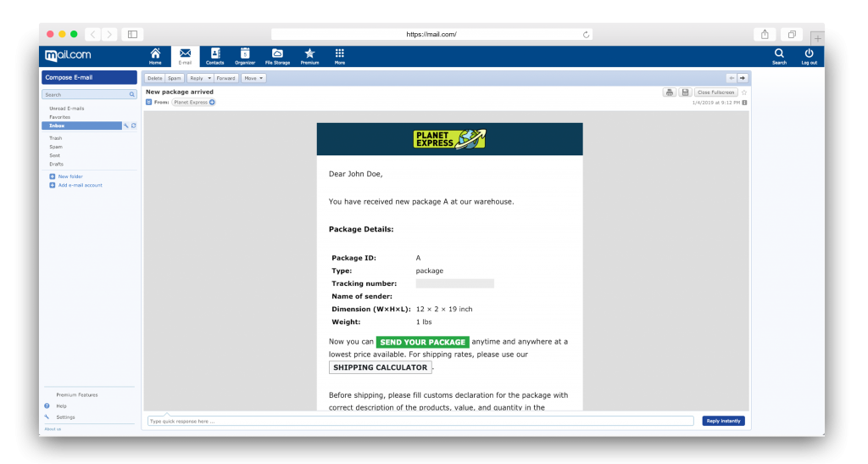868x464 pixels.
Task: Open the Home section in mail.com navigation
Action: (156, 56)
